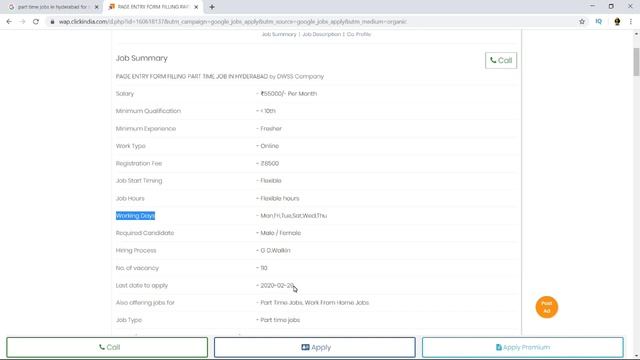This screenshot has height=360, width=640.
Task: Click the 'Online' work type value
Action: point(270,146)
